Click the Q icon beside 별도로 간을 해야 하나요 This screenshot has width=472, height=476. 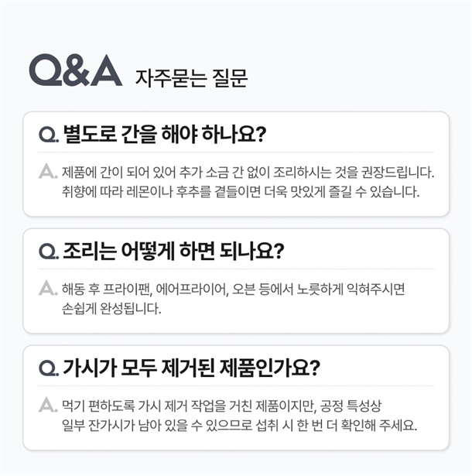(x=49, y=135)
